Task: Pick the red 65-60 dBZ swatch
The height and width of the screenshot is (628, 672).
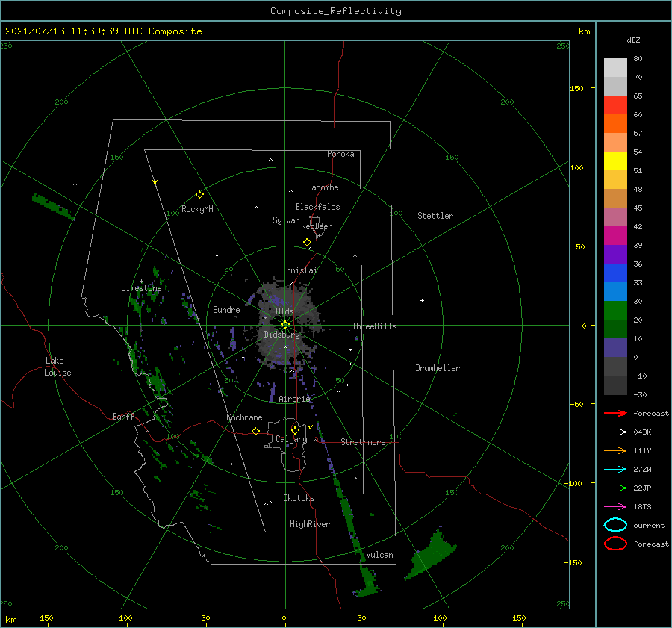Action: (x=615, y=105)
